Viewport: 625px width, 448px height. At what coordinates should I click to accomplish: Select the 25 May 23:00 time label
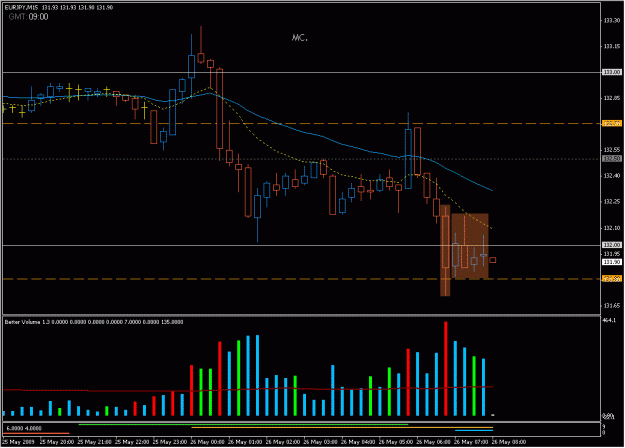tap(170, 442)
